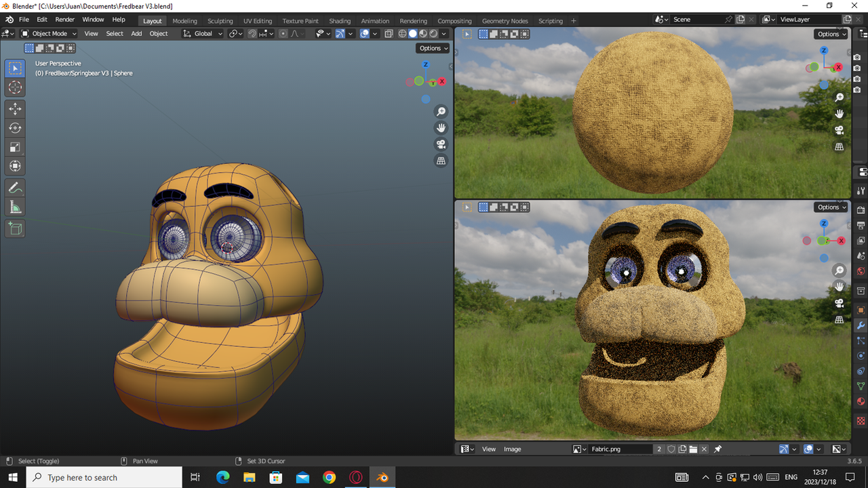
Task: Select the 3D Cursor tool
Action: (x=15, y=87)
